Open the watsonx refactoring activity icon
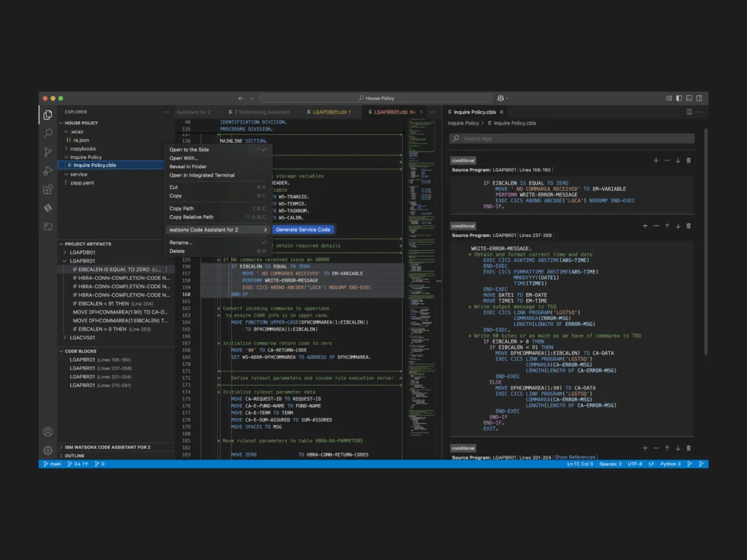 (47, 227)
